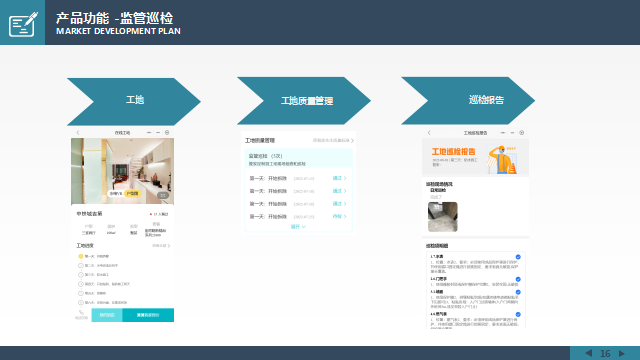
Task: Toggle the blue check beside 门把手 item
Action: pos(518,279)
